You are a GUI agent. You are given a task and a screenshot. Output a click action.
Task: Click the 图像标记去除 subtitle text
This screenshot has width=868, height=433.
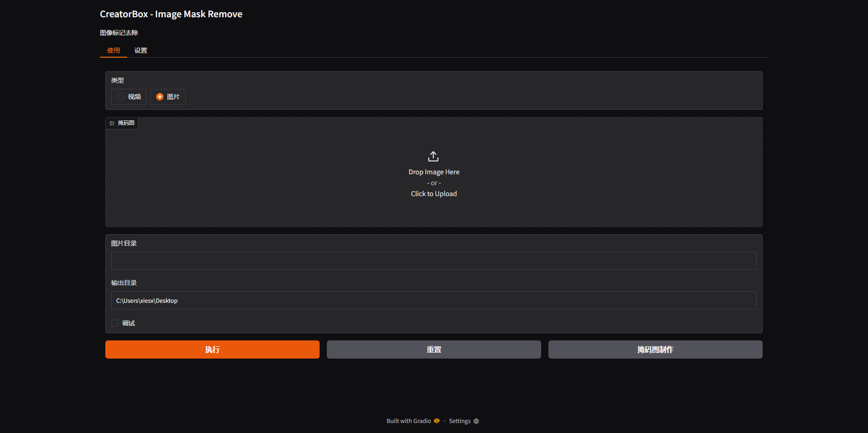[119, 33]
